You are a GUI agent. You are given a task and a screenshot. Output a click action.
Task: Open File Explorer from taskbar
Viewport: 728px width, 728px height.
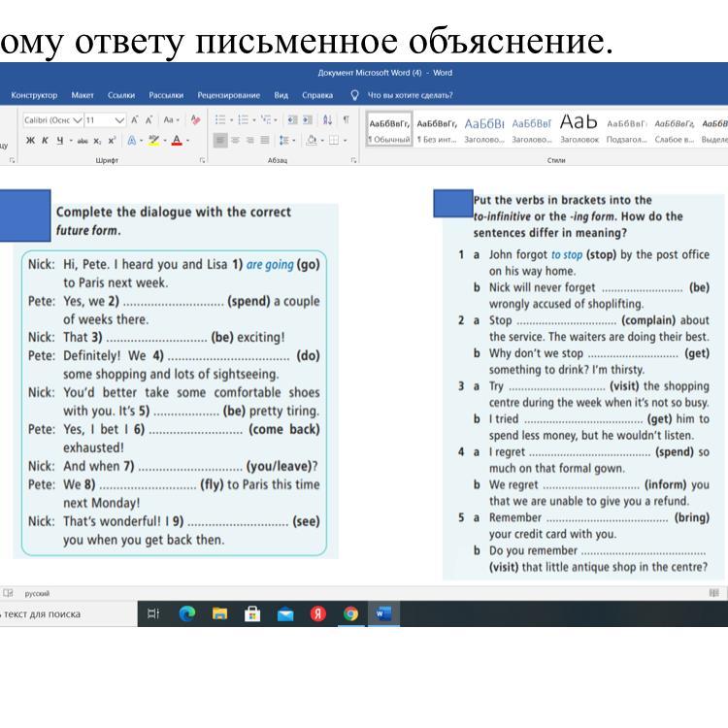[x=219, y=613]
